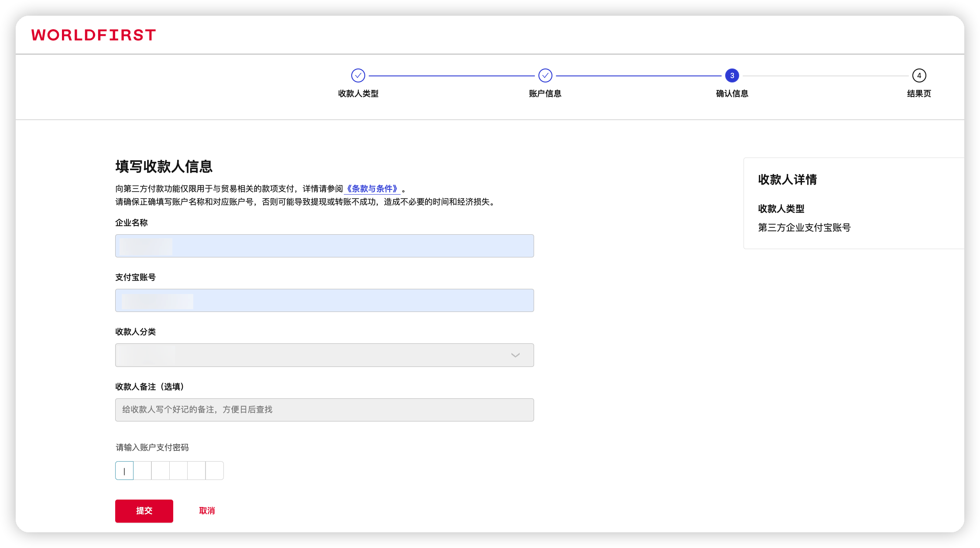The height and width of the screenshot is (548, 980).
Task: Click the checkmark step icon above 账户信息
Action: (545, 75)
